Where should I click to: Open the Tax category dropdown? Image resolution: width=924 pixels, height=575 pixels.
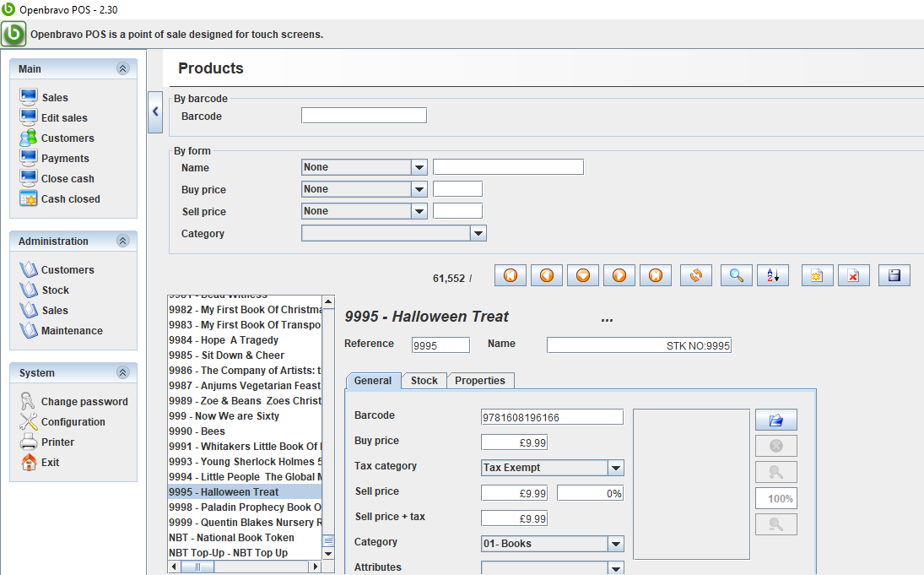point(616,468)
